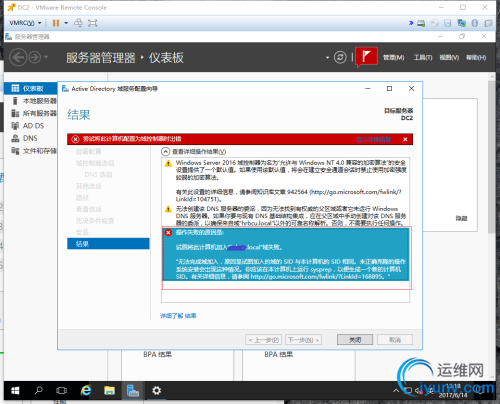Viewport: 500px width, 404px height.
Task: Select the 结果 wizard step
Action: point(108,244)
